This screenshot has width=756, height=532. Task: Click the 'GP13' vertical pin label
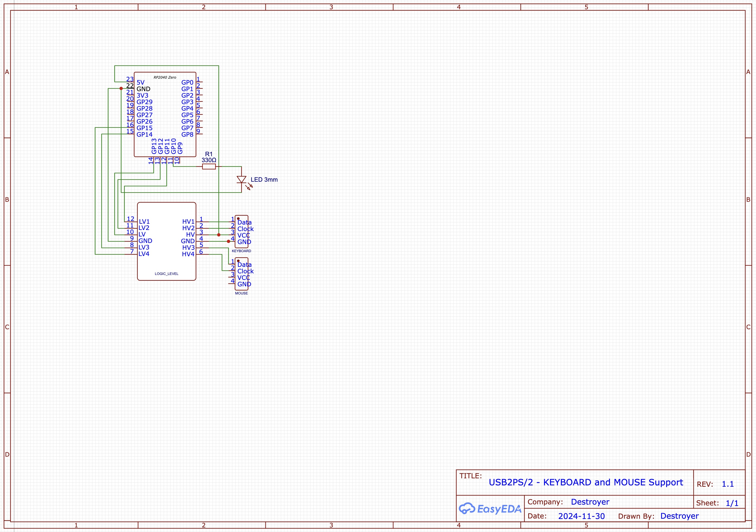tap(154, 146)
